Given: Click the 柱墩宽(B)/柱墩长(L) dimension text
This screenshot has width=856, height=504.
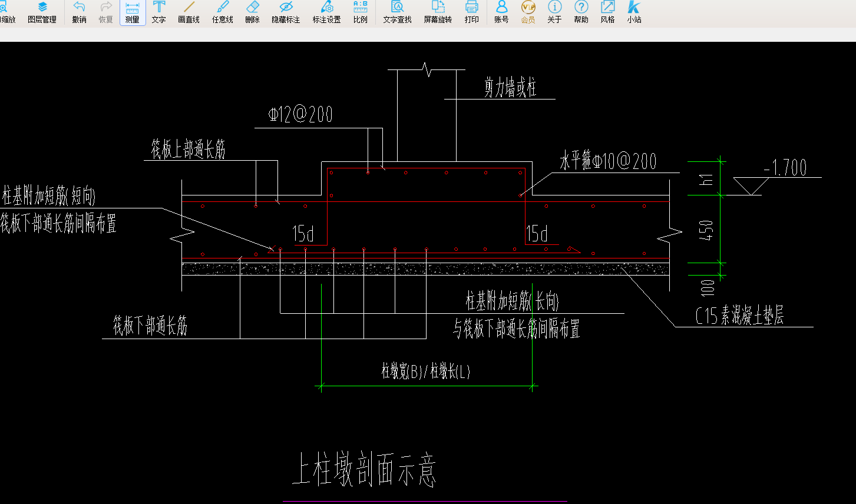Looking at the screenshot, I should (426, 372).
